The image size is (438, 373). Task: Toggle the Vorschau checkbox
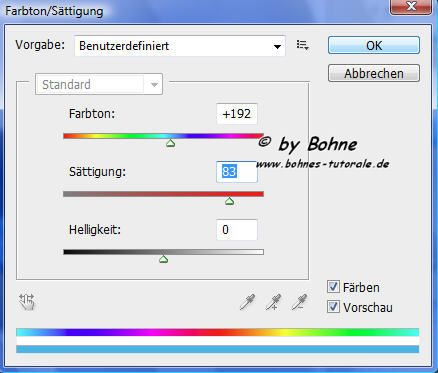333,307
